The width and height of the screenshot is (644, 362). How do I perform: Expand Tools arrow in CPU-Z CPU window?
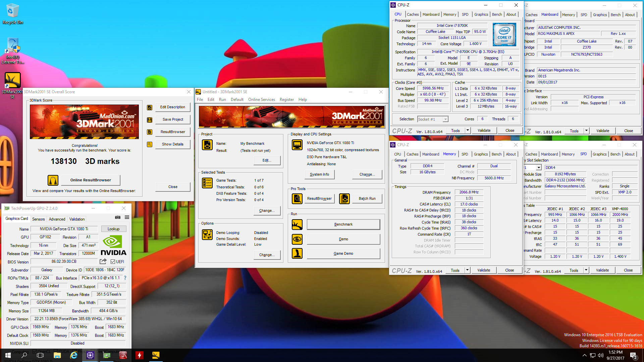coord(468,130)
